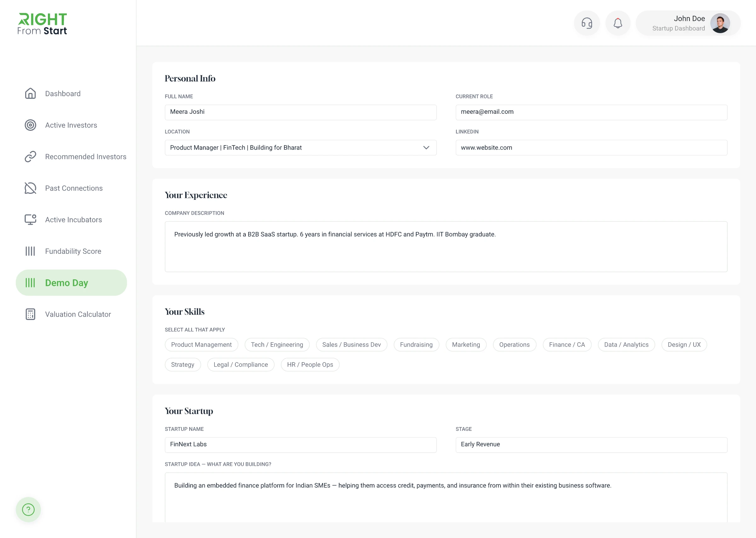756x538 pixels.
Task: Toggle the Marketing skill chip
Action: pos(466,344)
